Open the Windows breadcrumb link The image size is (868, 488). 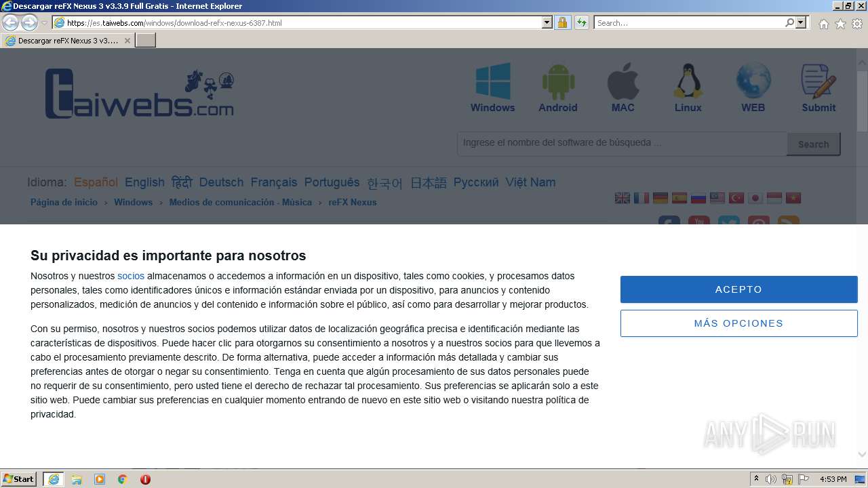133,202
